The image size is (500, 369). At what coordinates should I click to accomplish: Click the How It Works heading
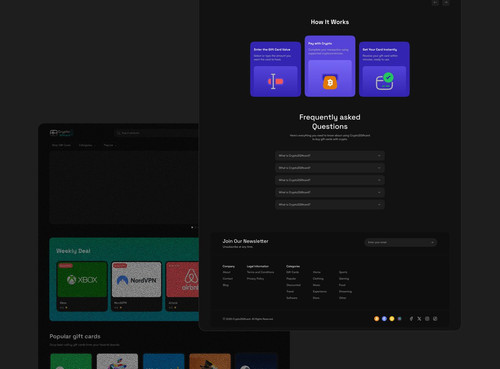click(330, 22)
